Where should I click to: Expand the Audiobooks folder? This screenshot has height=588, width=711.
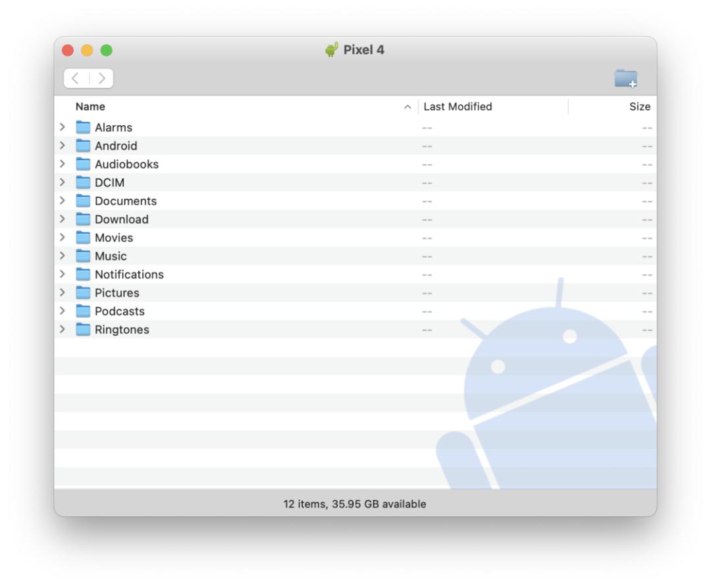63,164
